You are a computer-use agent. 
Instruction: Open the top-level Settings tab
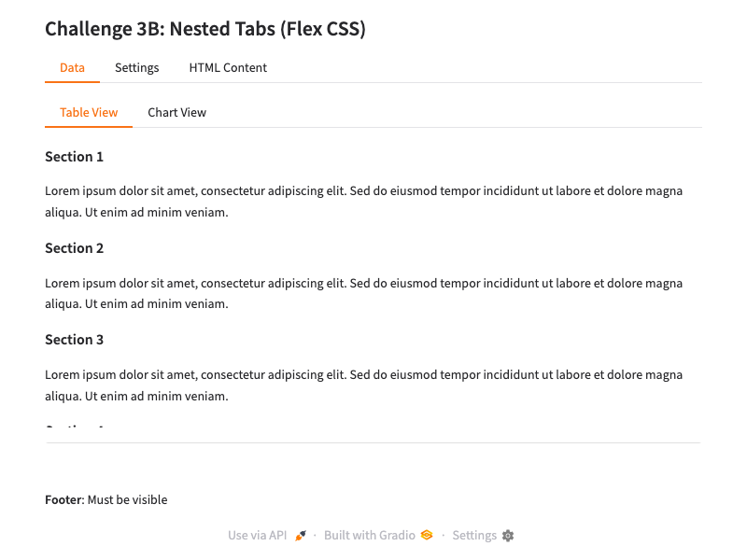136,68
